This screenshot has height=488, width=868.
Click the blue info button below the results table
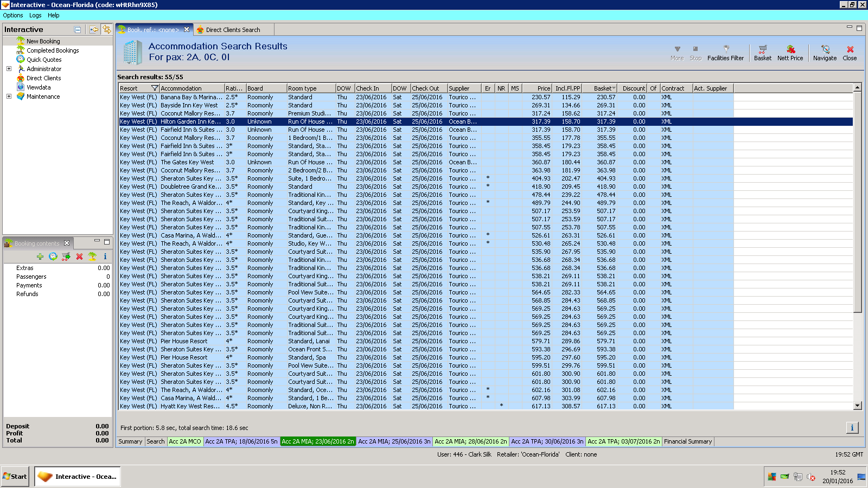[852, 428]
